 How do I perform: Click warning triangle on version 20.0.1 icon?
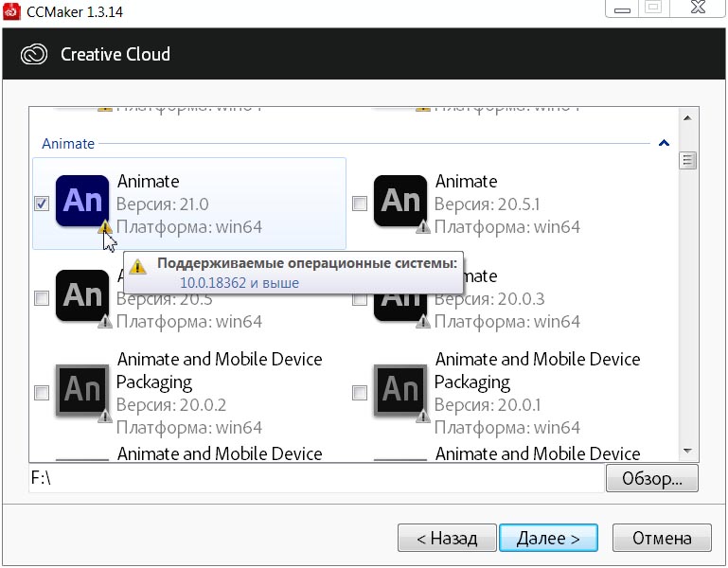423,417
